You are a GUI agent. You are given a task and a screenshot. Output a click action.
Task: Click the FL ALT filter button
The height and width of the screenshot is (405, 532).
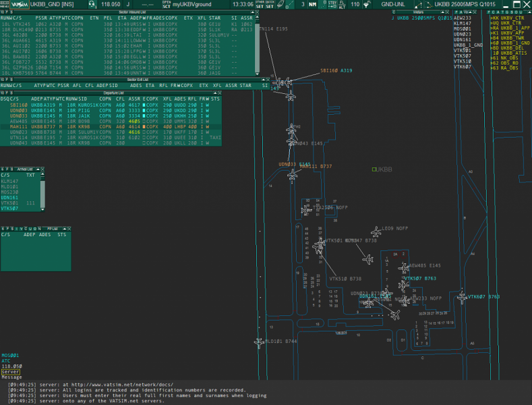point(342,4)
